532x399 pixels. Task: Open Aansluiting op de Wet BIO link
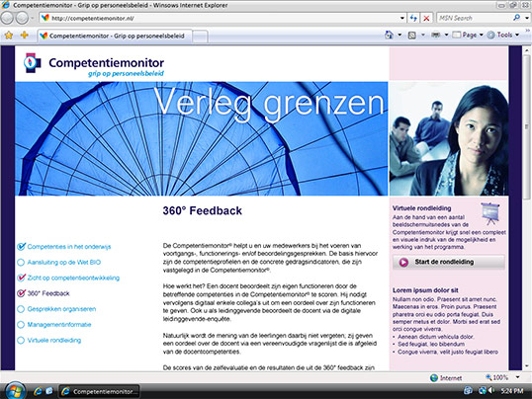64,262
